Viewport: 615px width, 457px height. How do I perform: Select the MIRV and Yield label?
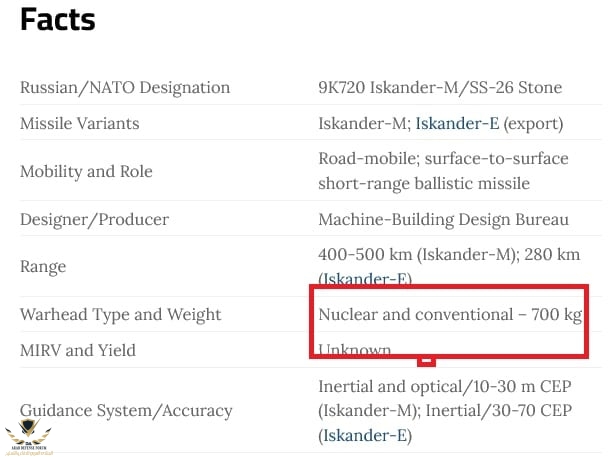[78, 350]
